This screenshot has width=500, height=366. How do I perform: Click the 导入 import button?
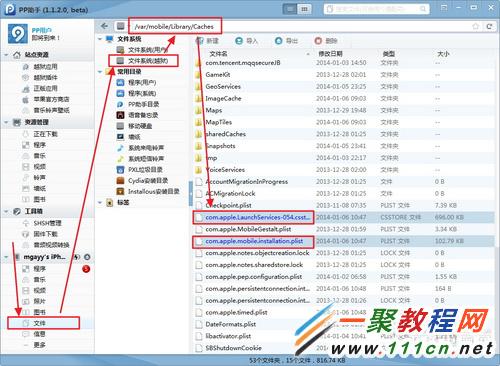(247, 41)
